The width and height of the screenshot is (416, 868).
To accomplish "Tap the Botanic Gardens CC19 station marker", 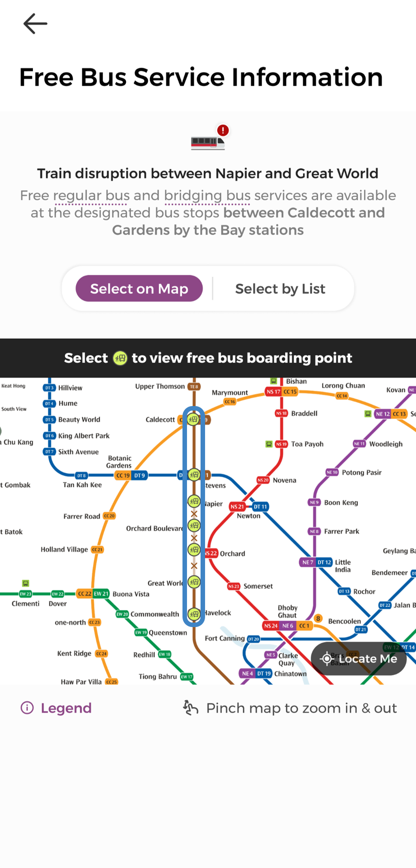I will tap(122, 476).
